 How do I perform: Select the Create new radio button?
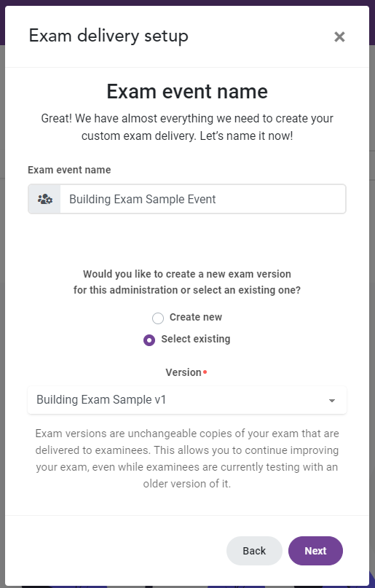click(158, 318)
